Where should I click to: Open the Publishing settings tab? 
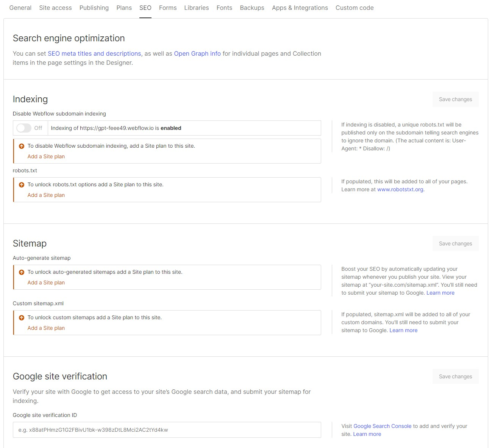point(94,8)
